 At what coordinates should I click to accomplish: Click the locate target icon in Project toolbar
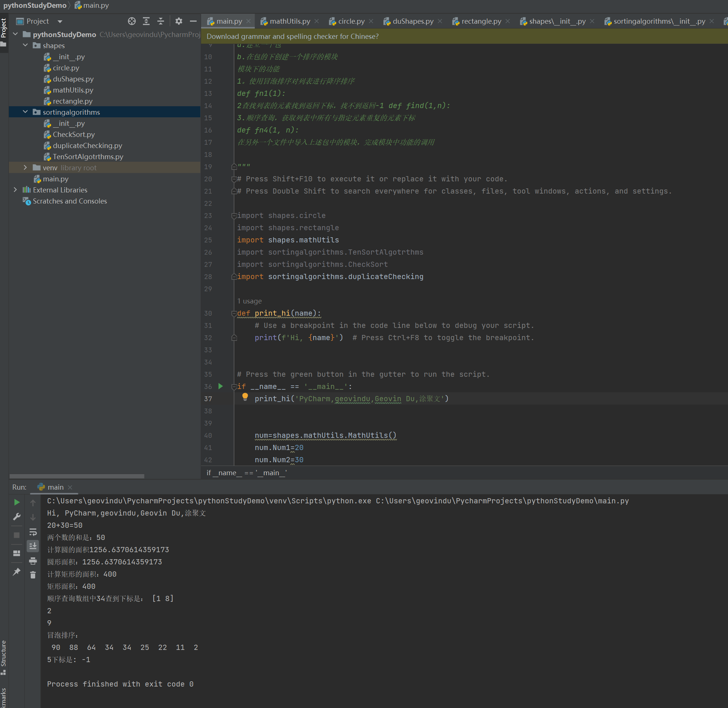tap(132, 21)
